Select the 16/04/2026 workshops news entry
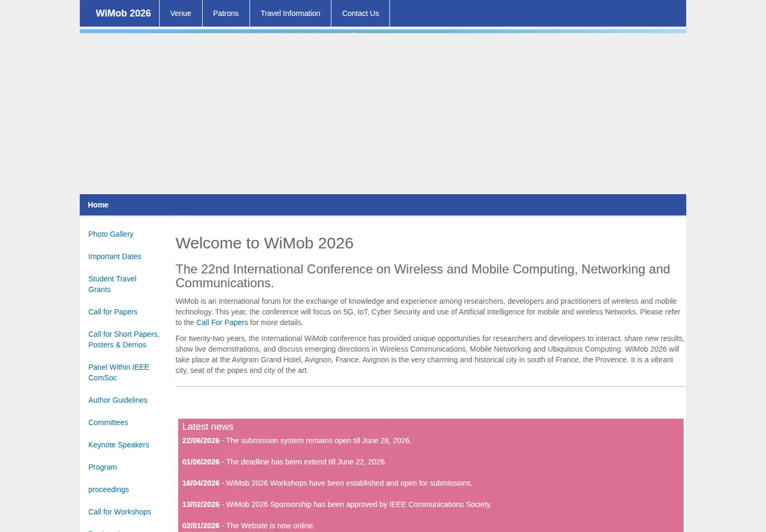 tap(328, 483)
